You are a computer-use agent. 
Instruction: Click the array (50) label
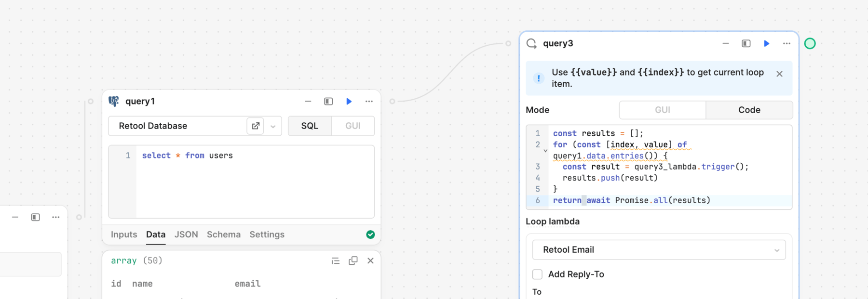pyautogui.click(x=136, y=260)
